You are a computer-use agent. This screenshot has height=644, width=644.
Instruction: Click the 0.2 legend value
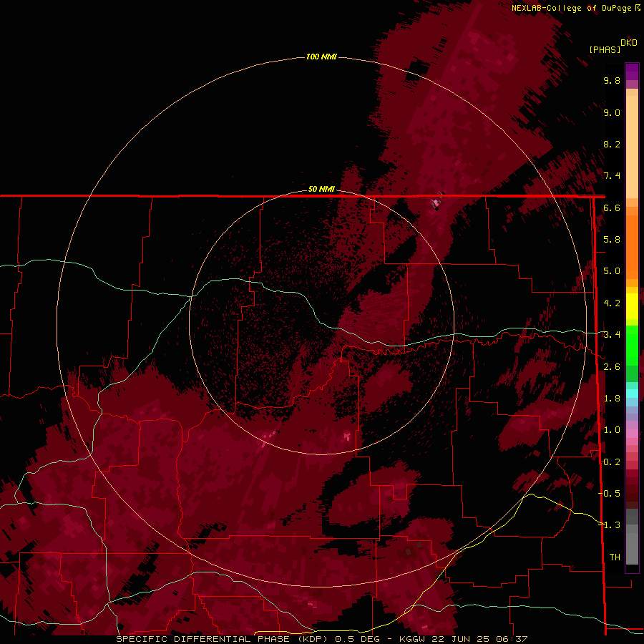click(612, 462)
